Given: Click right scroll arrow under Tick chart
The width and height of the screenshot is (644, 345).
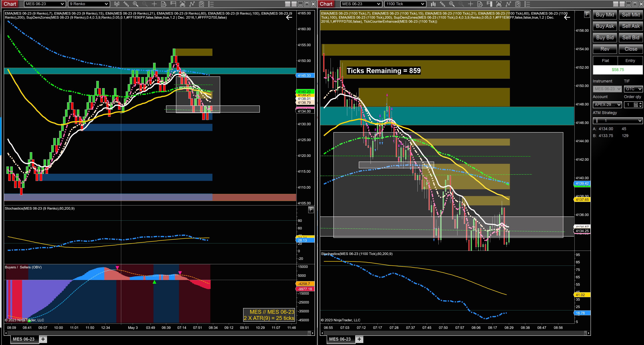Looking at the screenshot, I should pyautogui.click(x=589, y=333).
